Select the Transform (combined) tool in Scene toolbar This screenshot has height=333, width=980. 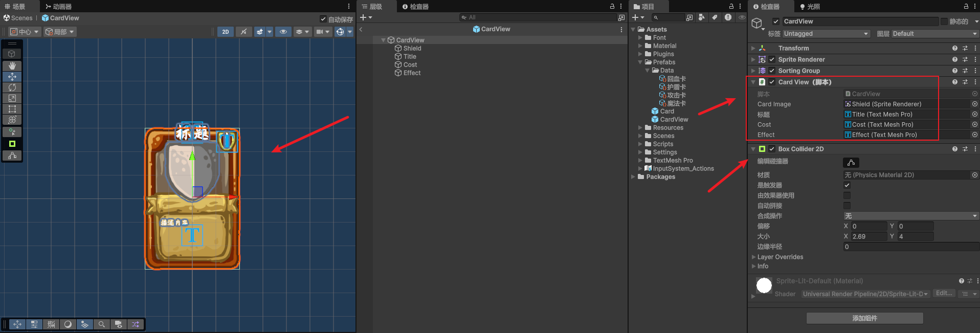12,120
